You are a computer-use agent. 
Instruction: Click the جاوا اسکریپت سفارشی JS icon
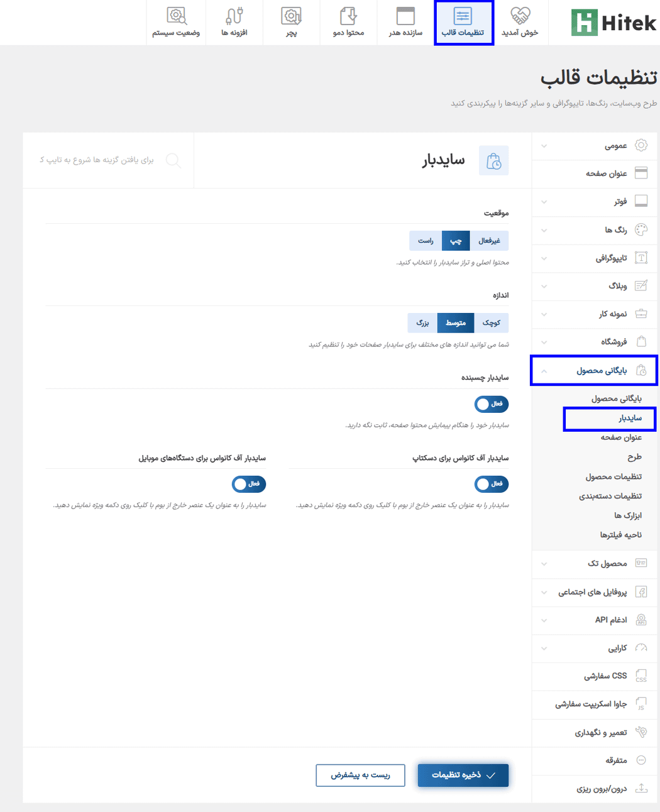tap(641, 704)
